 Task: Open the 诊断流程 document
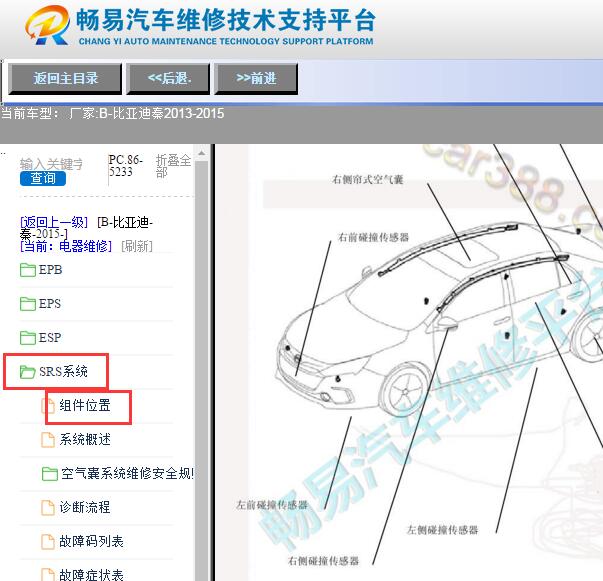click(85, 507)
